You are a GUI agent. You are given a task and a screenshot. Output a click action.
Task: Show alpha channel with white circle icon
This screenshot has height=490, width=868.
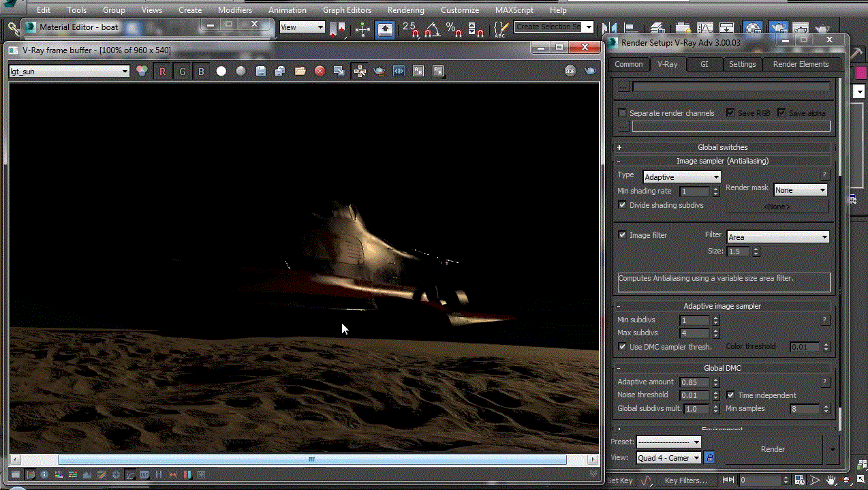point(221,71)
